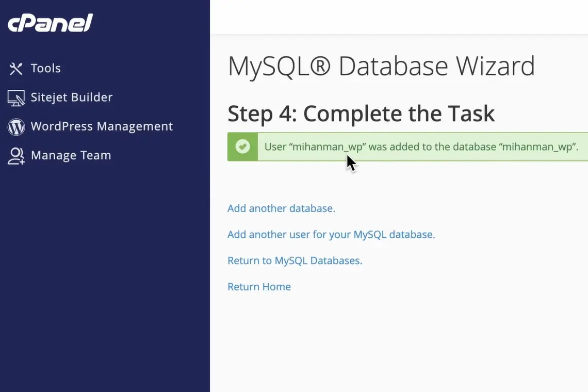Click the WordPress logo icon in sidebar
Viewport: 588px width, 392px height.
[x=16, y=127]
